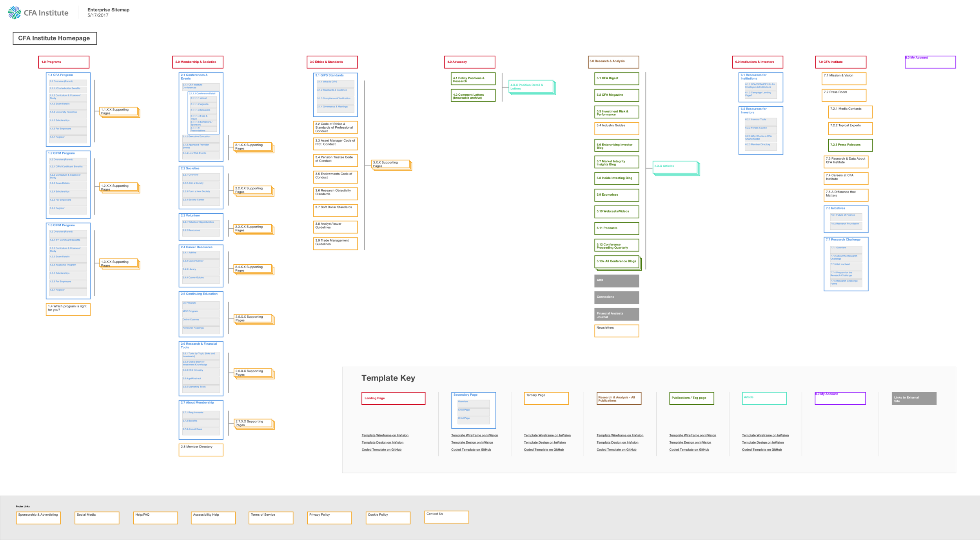Select 4.2 Comment Letters box
Screen dimensions: 980x540
(x=474, y=95)
